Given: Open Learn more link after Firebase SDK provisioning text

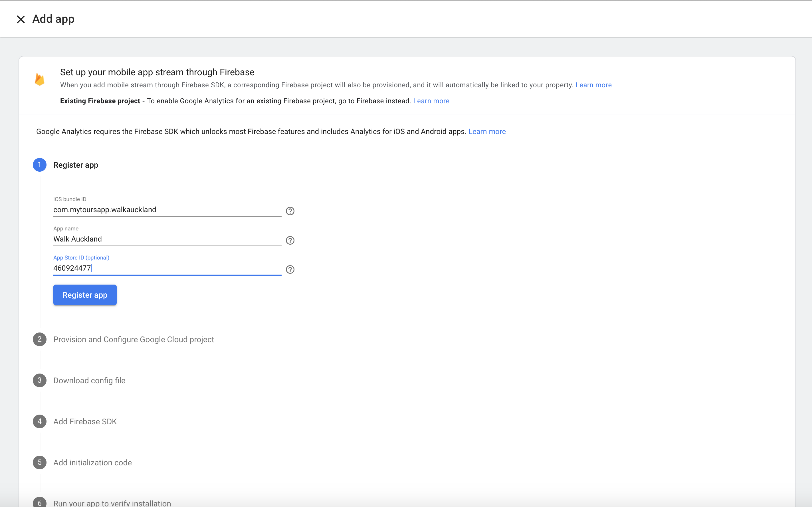Looking at the screenshot, I should coord(593,85).
